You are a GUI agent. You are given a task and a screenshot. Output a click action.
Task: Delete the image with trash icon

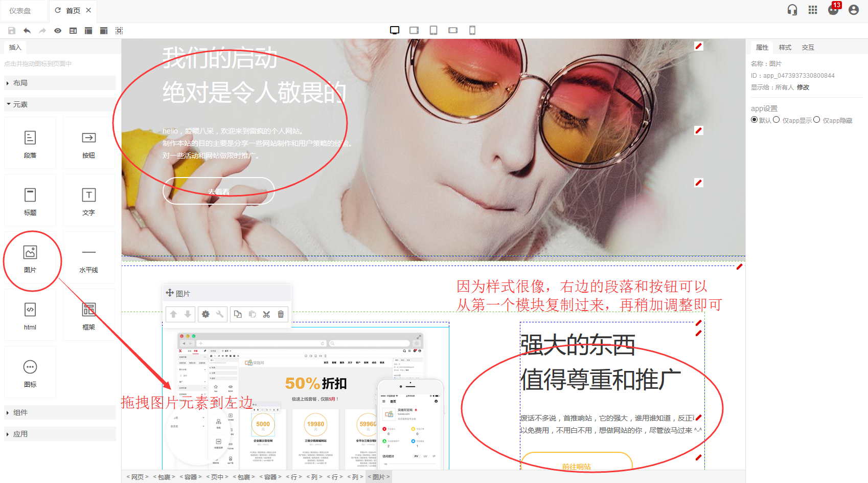click(281, 314)
